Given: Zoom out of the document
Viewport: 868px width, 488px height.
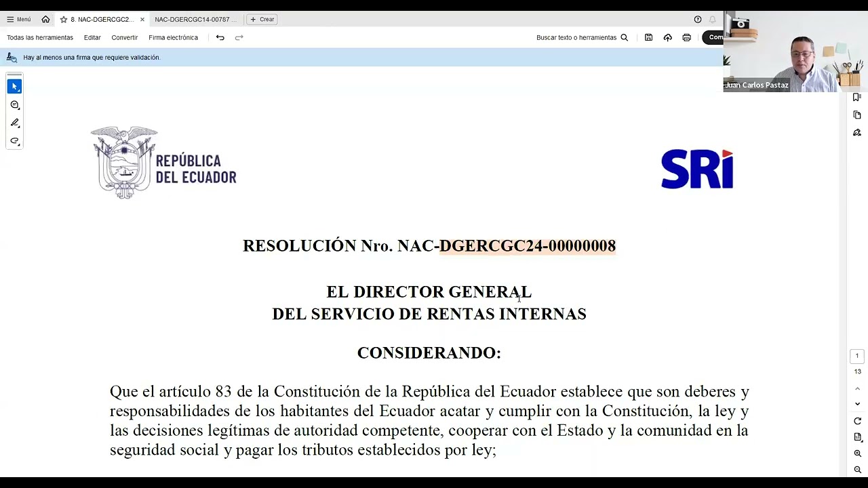Looking at the screenshot, I should coord(857,470).
